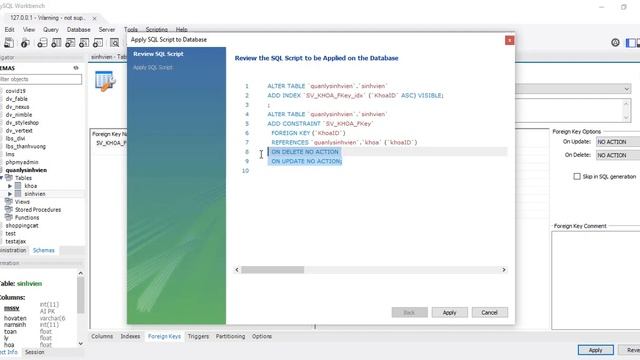Click the Foreign Key Comment text area
Viewport: 640px width, 360px height.
click(596, 280)
